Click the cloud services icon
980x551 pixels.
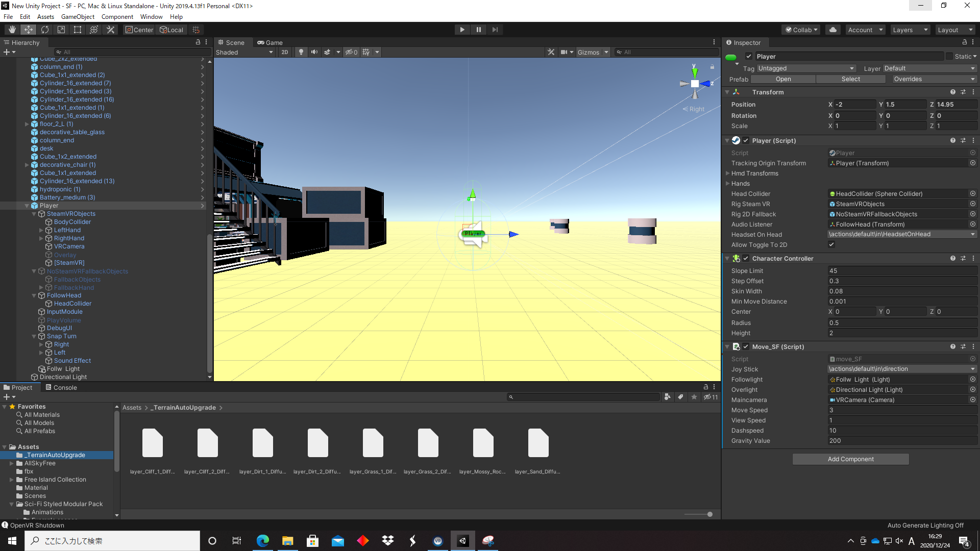click(x=833, y=30)
